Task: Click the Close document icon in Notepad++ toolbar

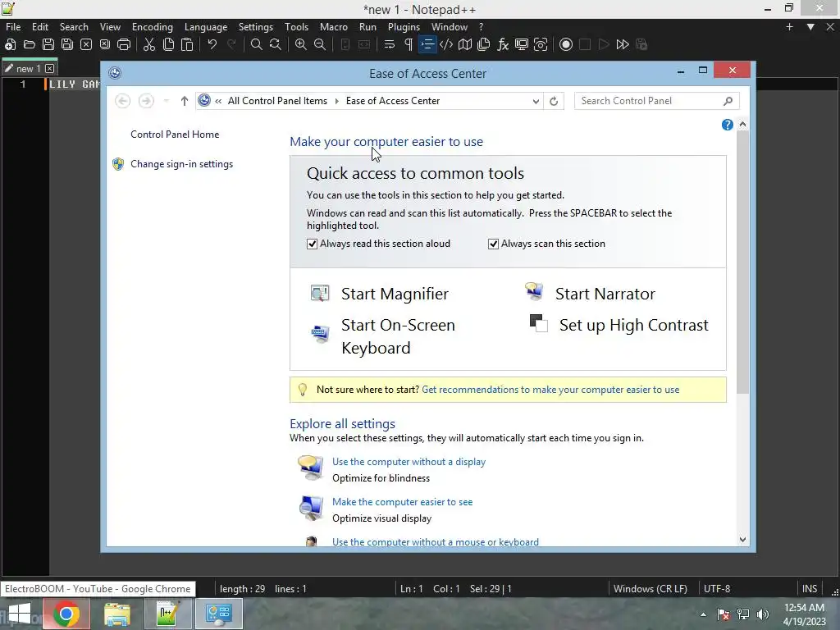Action: click(85, 44)
